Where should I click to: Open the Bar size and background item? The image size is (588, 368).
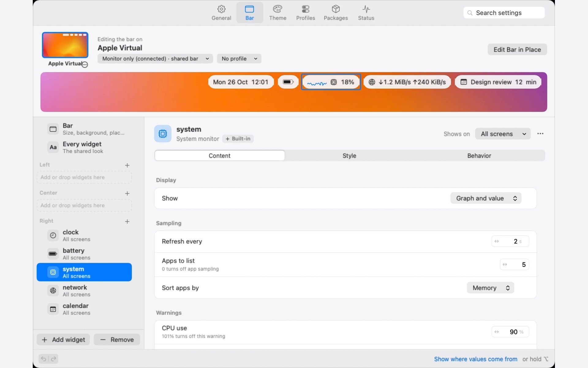coord(84,129)
